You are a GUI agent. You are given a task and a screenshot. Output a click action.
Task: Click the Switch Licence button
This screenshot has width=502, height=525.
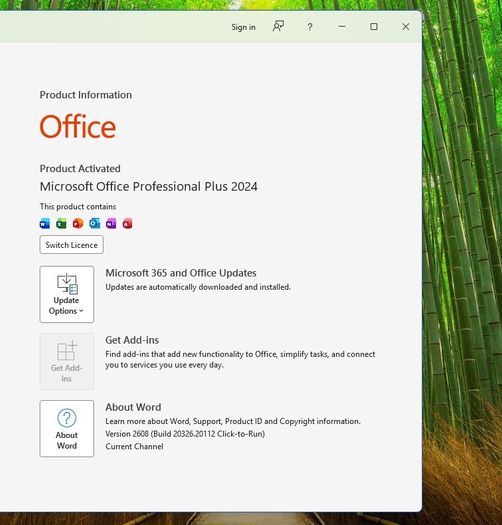(71, 245)
